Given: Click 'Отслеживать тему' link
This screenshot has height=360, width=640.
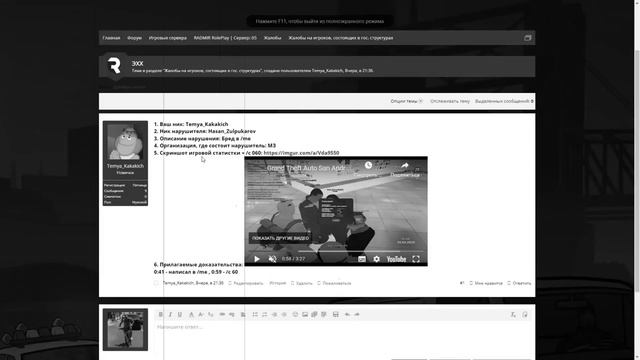Looking at the screenshot, I should click(450, 101).
